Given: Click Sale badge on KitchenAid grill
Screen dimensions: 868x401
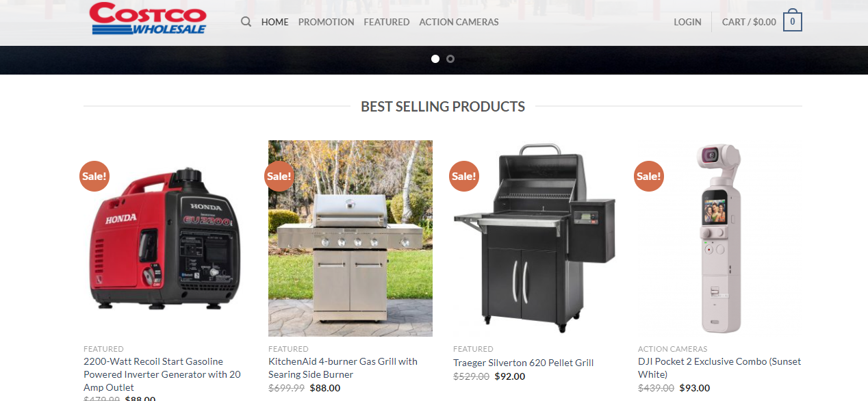Looking at the screenshot, I should point(279,176).
